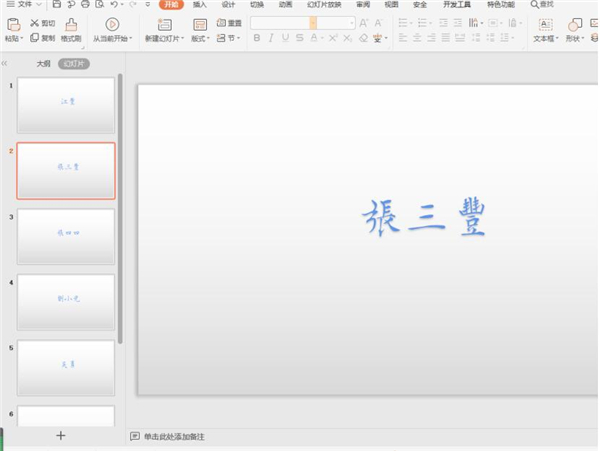This screenshot has width=600, height=451.
Task: Click the Cut (剪切) scissors icon
Action: pos(35,22)
